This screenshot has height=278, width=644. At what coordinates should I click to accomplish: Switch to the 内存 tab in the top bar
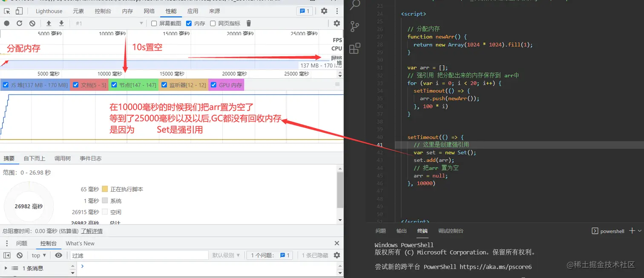tap(127, 11)
